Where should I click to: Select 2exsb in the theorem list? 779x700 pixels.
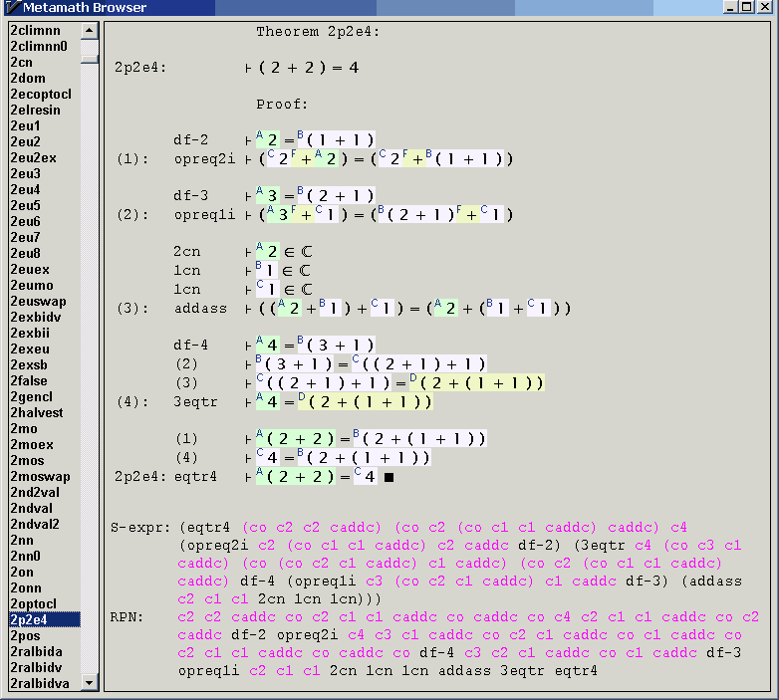29,364
